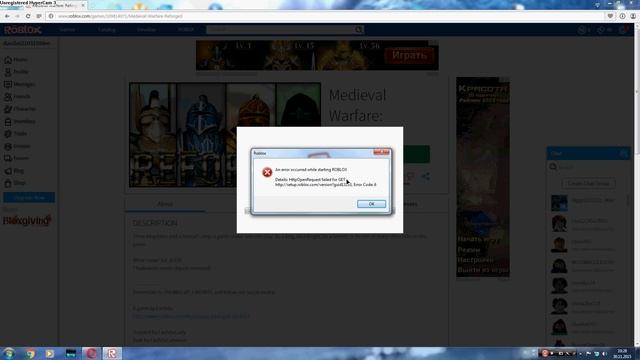This screenshot has height=360, width=640.
Task: Close the Medieval Warfare browser tab
Action: tap(83, 5)
